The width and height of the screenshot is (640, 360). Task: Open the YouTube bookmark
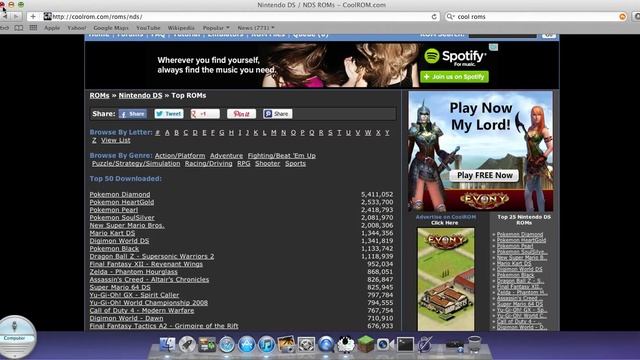148,28
